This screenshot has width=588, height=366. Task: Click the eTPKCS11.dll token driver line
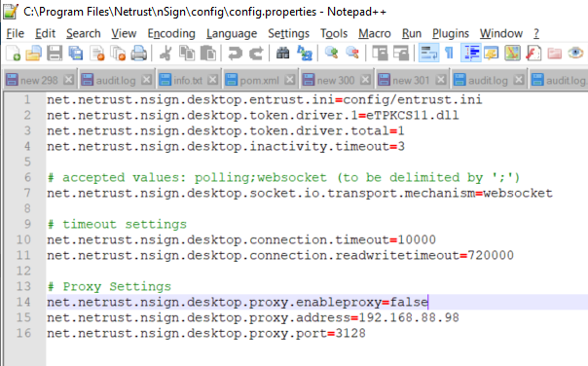[x=252, y=115]
